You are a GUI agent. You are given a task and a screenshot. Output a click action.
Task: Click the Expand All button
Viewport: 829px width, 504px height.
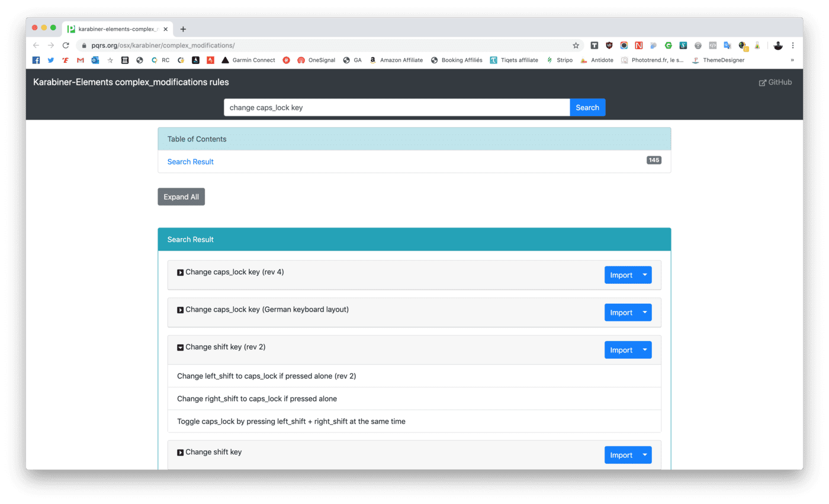point(181,197)
